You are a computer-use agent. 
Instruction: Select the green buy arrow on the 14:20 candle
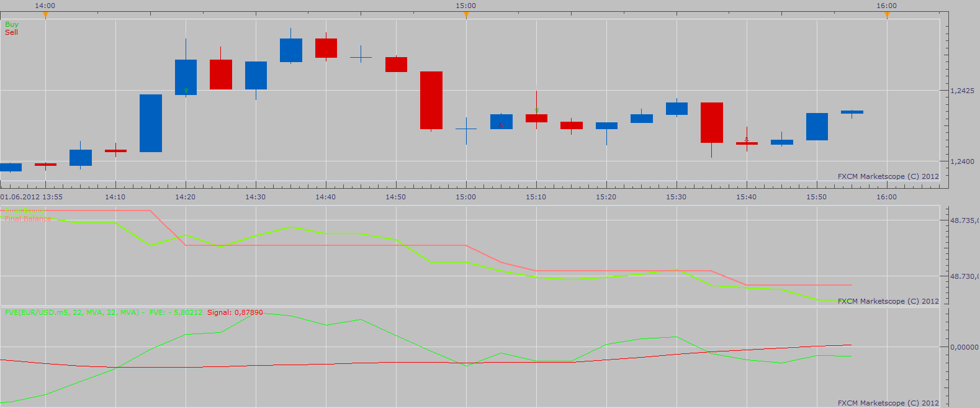186,91
